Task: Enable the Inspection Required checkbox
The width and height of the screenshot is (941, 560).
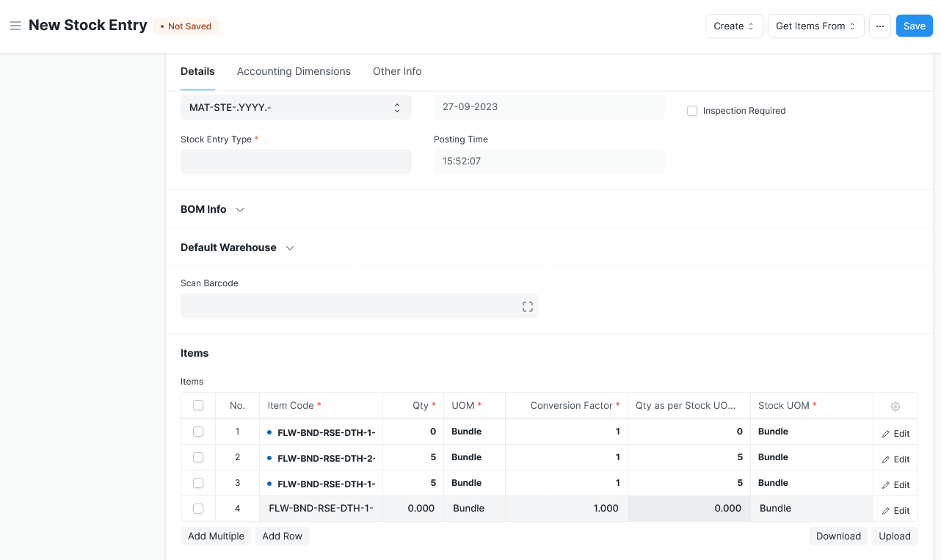Action: click(691, 111)
